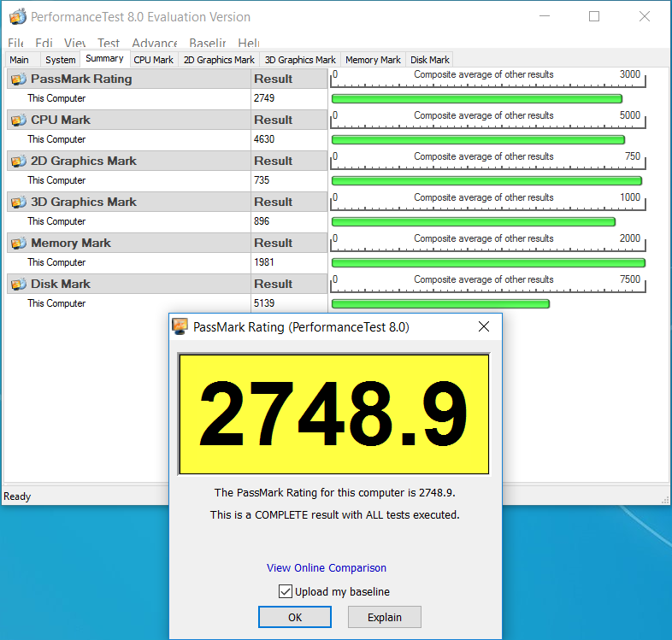Close the PassMark Rating dialog

click(x=483, y=327)
